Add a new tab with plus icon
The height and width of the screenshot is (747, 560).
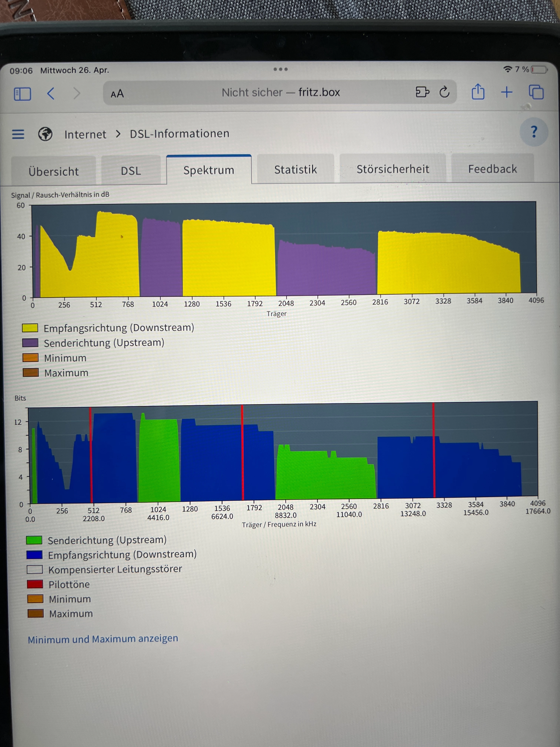(x=507, y=92)
